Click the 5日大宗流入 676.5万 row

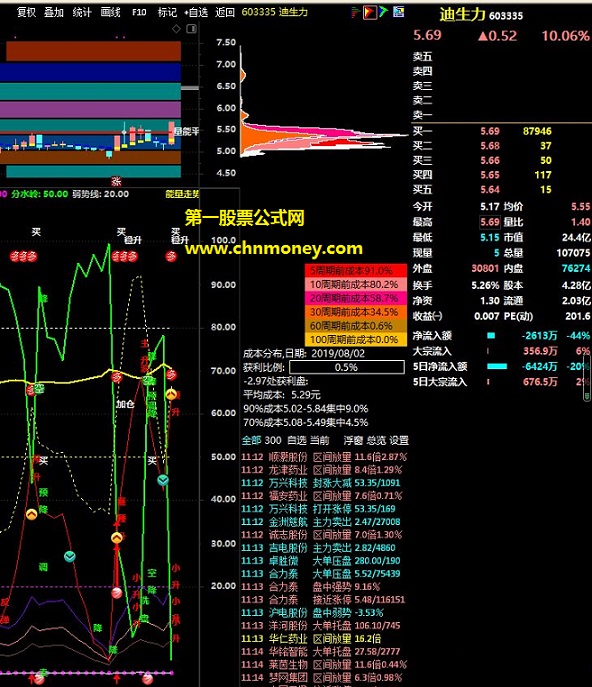point(502,382)
